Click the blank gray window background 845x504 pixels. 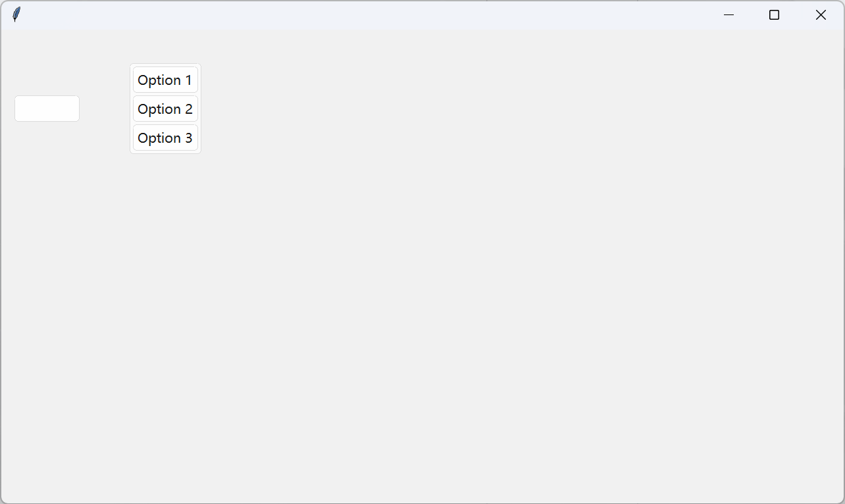point(461,296)
